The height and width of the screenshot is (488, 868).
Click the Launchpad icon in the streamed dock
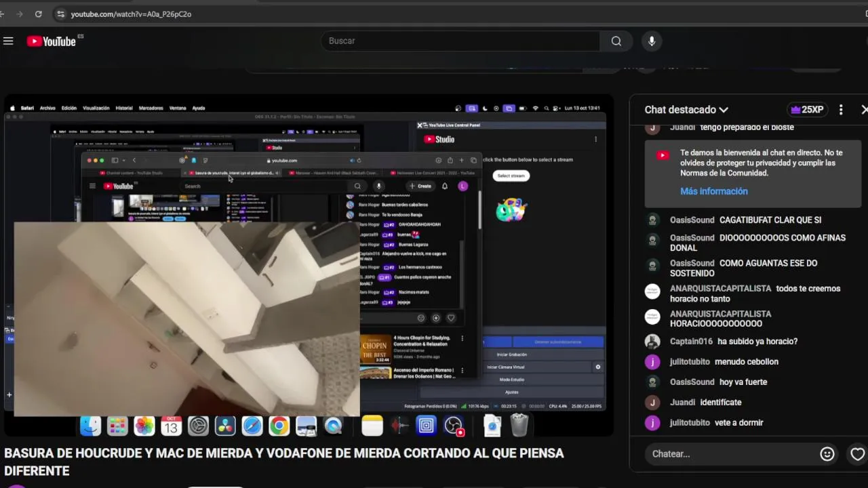[117, 426]
